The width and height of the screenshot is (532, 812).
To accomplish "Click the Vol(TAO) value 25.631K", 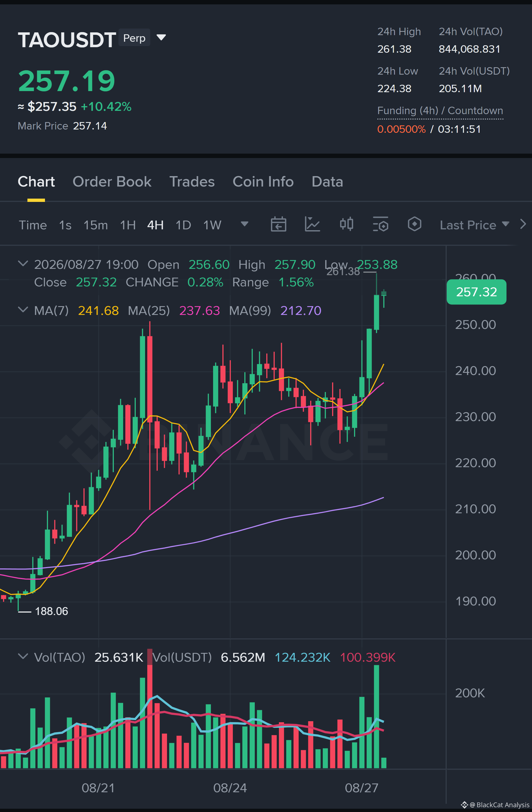I will (x=119, y=658).
